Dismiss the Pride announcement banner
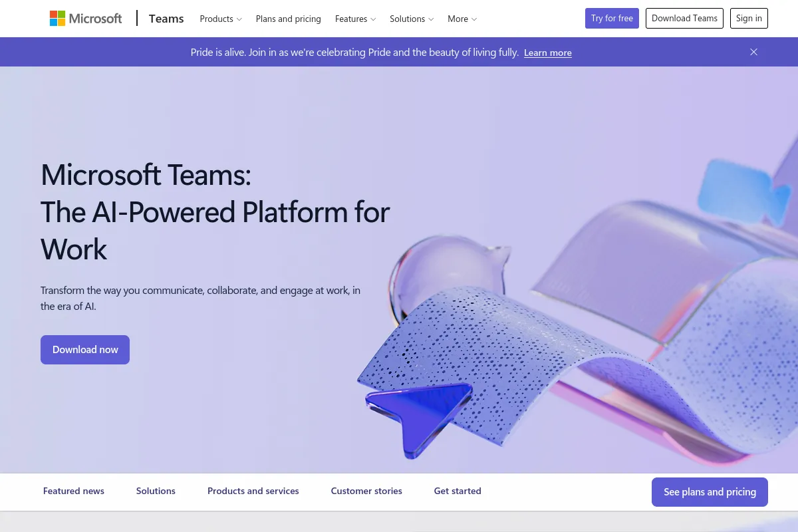 753,52
